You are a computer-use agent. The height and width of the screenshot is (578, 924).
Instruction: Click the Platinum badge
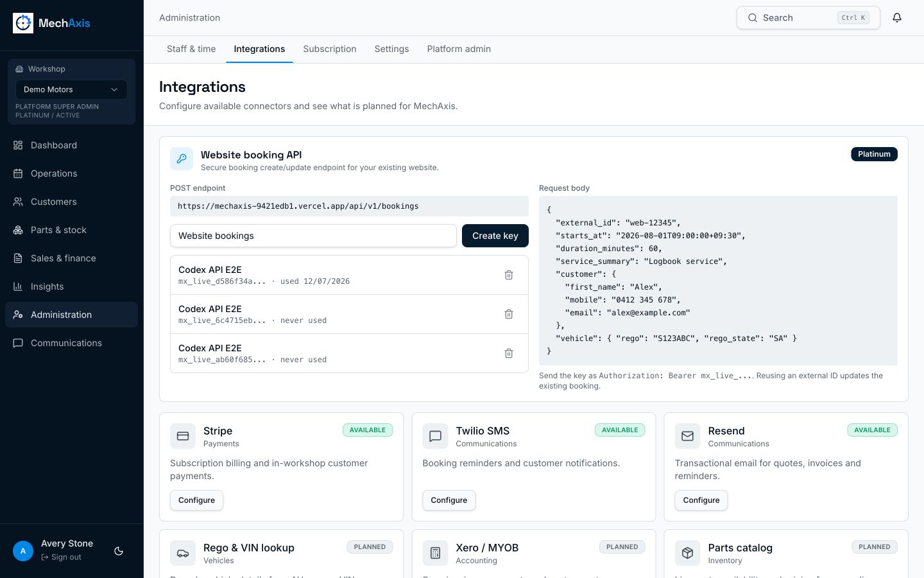(x=874, y=154)
